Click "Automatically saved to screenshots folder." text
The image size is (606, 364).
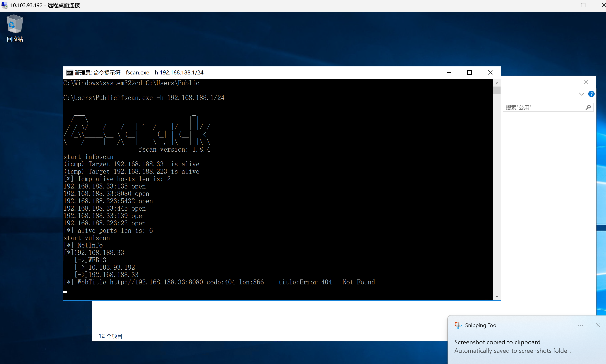[512, 351]
